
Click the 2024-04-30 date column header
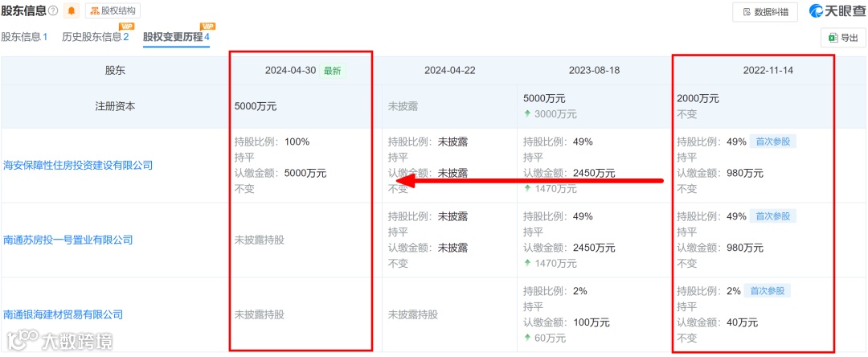291,70
